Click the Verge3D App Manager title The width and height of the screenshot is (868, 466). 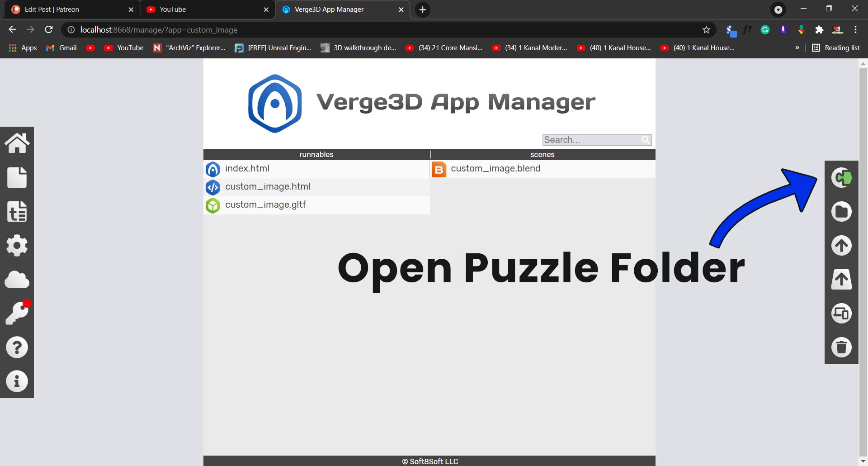[x=456, y=102]
